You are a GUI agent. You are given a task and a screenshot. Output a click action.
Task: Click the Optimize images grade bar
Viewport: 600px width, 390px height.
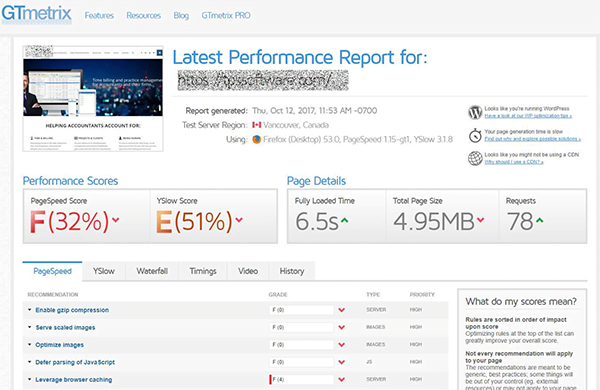[x=302, y=345]
